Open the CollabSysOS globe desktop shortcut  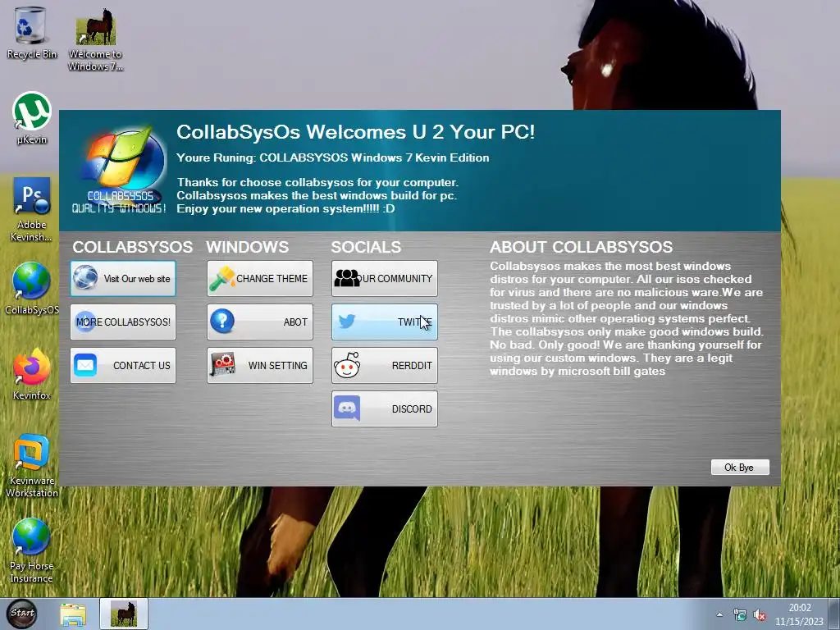point(32,288)
